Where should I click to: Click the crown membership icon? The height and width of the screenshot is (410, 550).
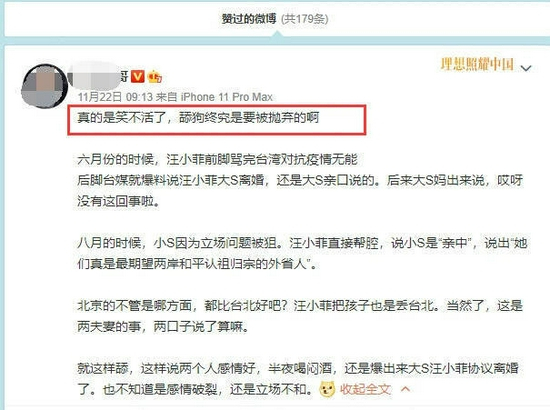155,76
